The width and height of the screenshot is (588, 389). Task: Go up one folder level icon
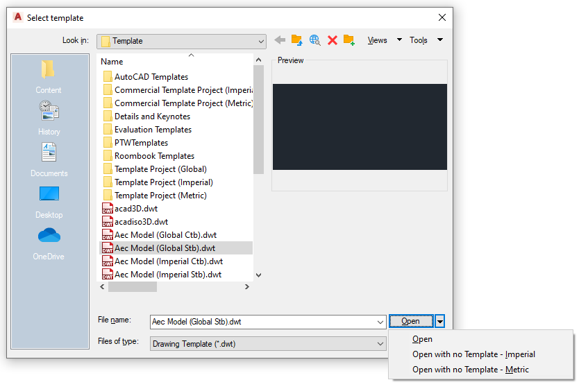296,40
